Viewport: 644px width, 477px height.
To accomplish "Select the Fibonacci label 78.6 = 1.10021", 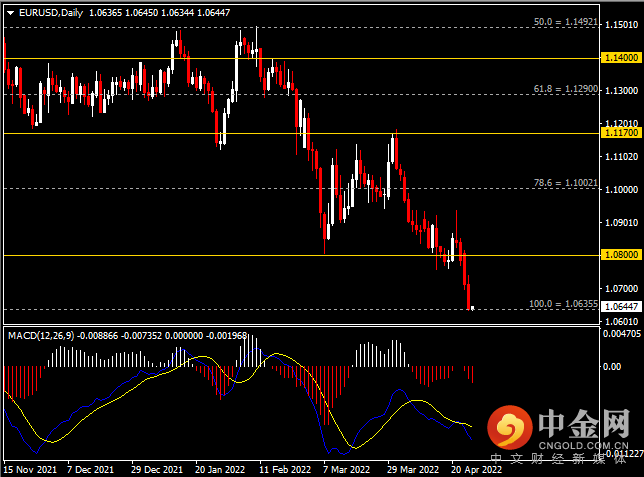I will coord(566,183).
